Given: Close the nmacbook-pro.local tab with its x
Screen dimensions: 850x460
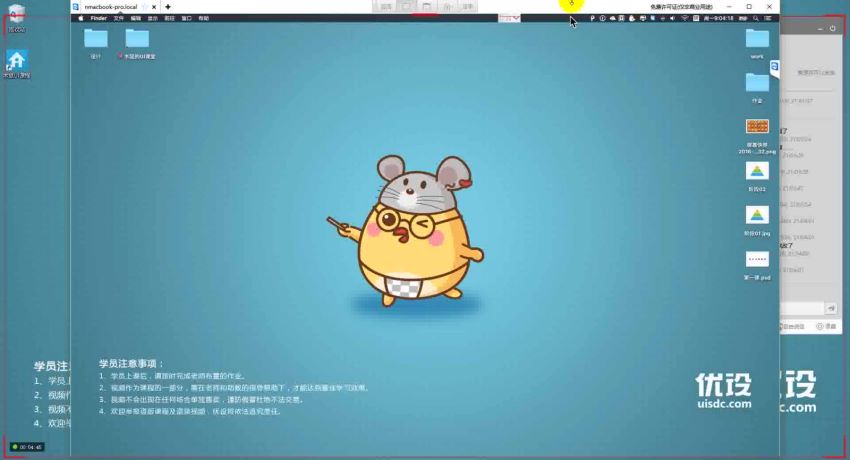Looking at the screenshot, I should [x=154, y=7].
